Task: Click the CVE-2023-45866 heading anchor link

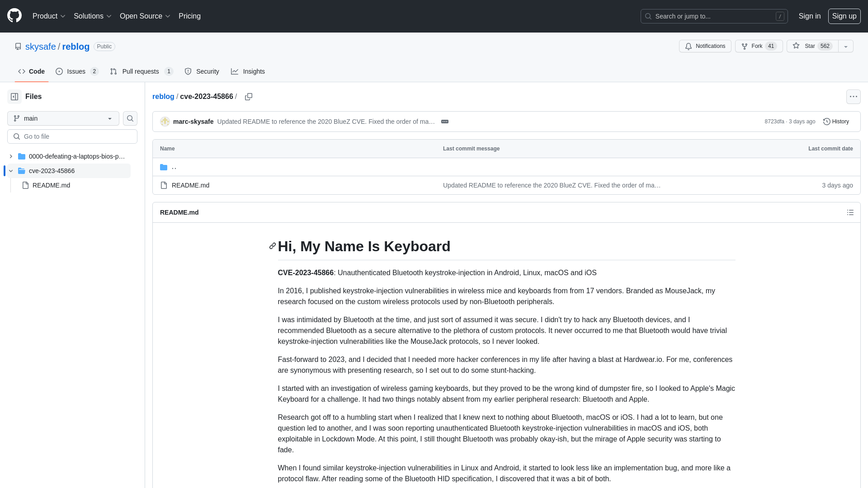Action: [273, 246]
